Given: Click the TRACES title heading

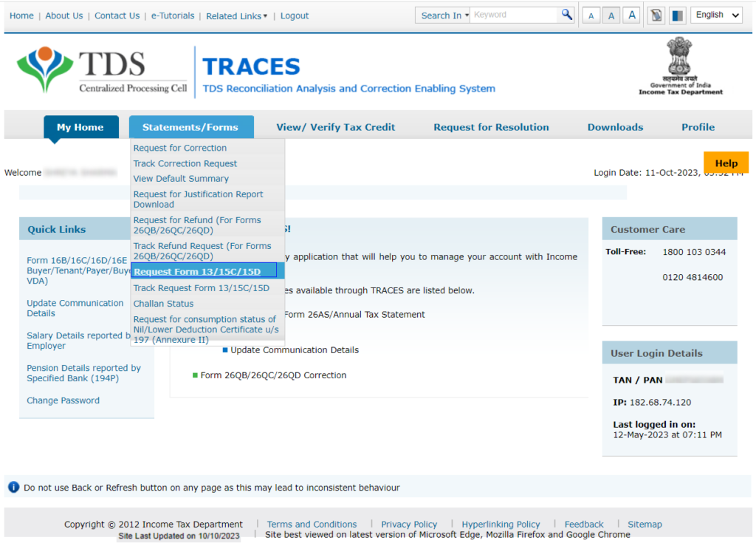Looking at the screenshot, I should [251, 66].
